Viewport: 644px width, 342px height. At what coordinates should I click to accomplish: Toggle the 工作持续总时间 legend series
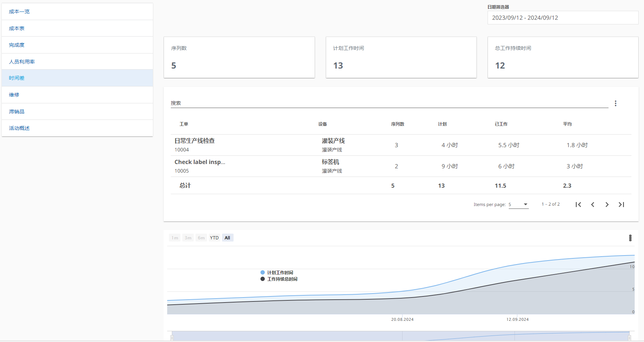pos(282,279)
